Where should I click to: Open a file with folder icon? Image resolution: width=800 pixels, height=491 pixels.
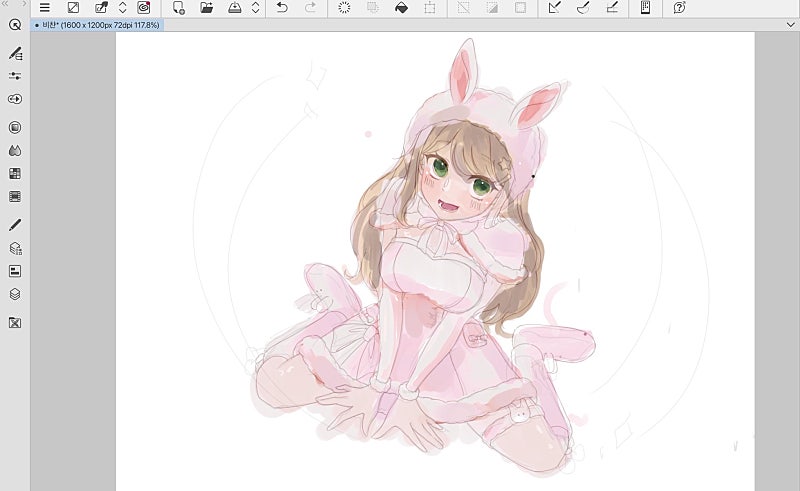coord(207,8)
